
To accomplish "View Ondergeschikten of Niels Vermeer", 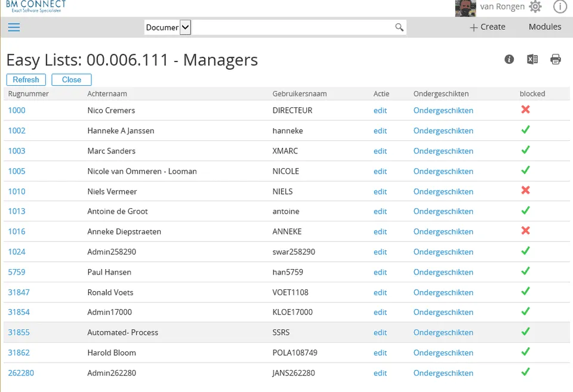I will [x=443, y=192].
